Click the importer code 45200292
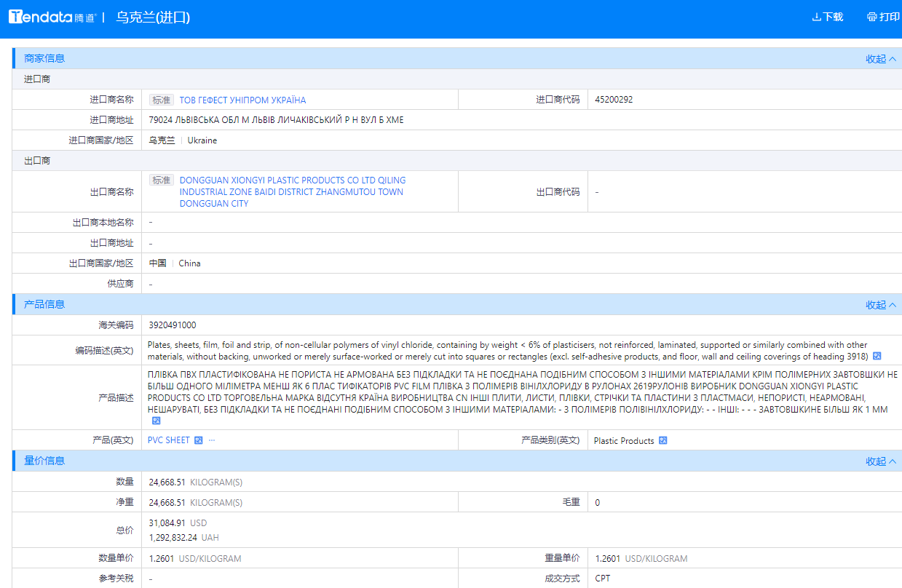The height and width of the screenshot is (588, 902). click(614, 100)
